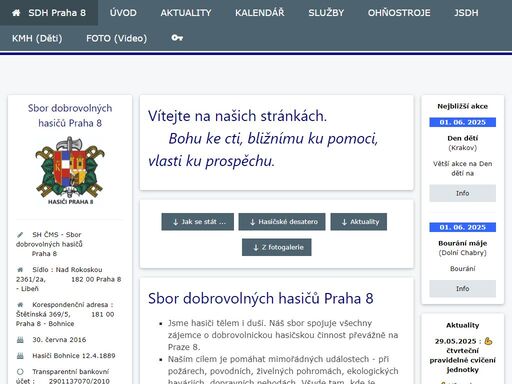
Task: Go to FOTO (Video) section
Action: pos(116,38)
